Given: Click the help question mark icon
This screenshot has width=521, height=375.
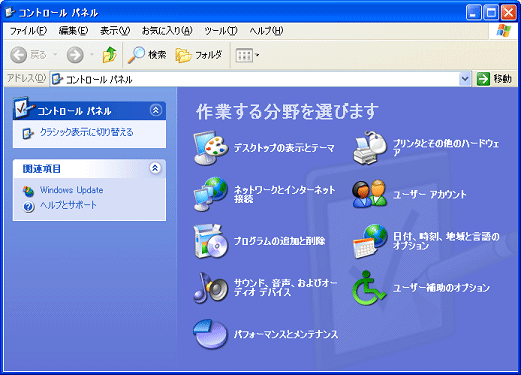Looking at the screenshot, I should [29, 206].
